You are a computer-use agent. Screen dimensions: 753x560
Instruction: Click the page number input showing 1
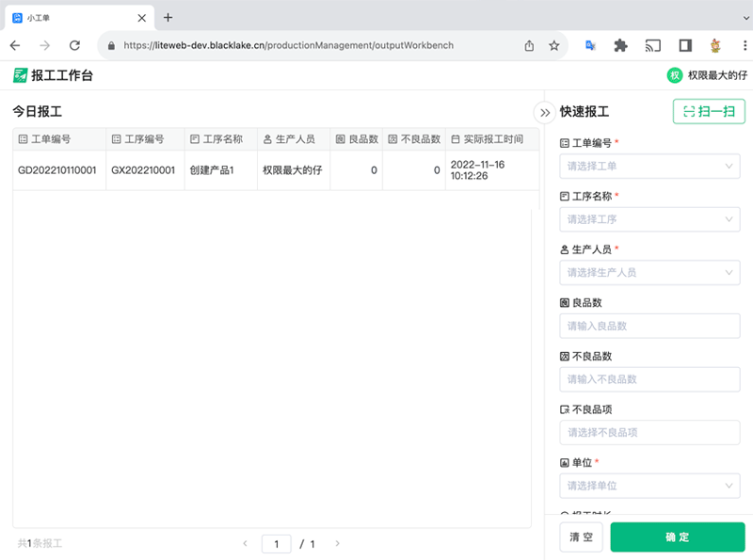[277, 544]
